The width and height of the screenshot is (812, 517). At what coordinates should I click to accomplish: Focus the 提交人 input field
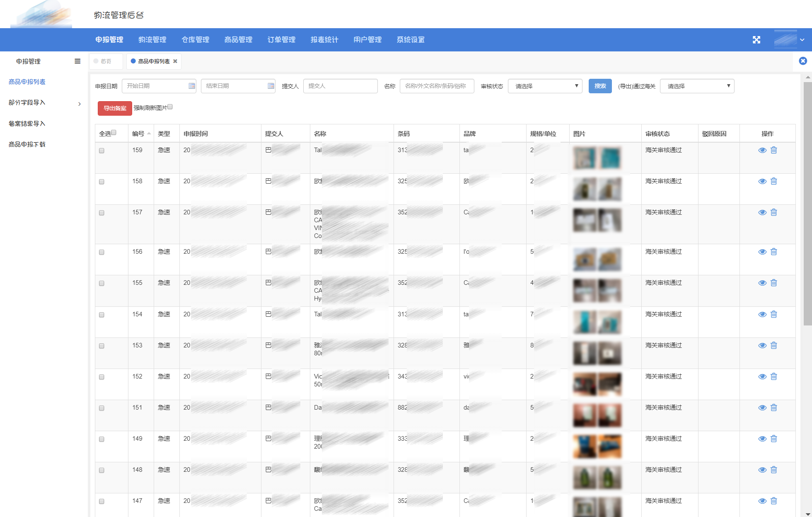pos(340,86)
